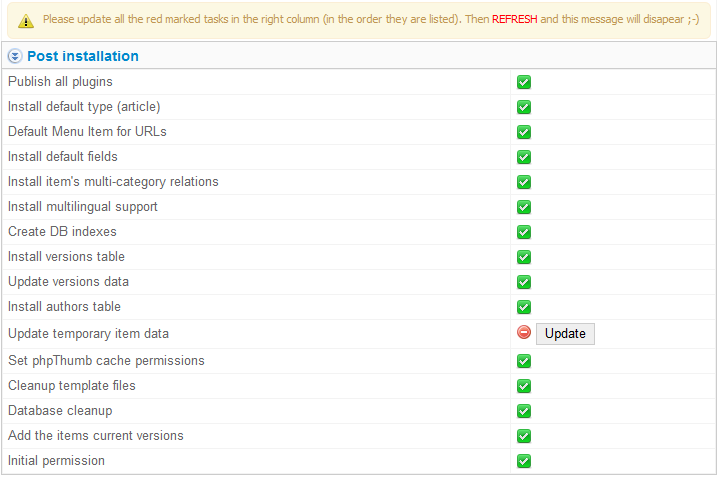Click the red REFRESH text in notice
720x478 pixels.
click(x=514, y=19)
